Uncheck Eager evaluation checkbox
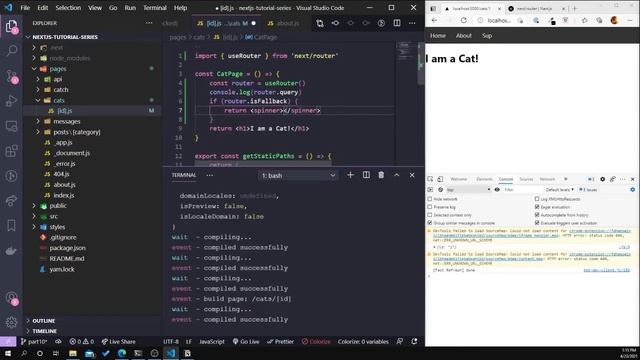640x360 pixels. [537, 207]
